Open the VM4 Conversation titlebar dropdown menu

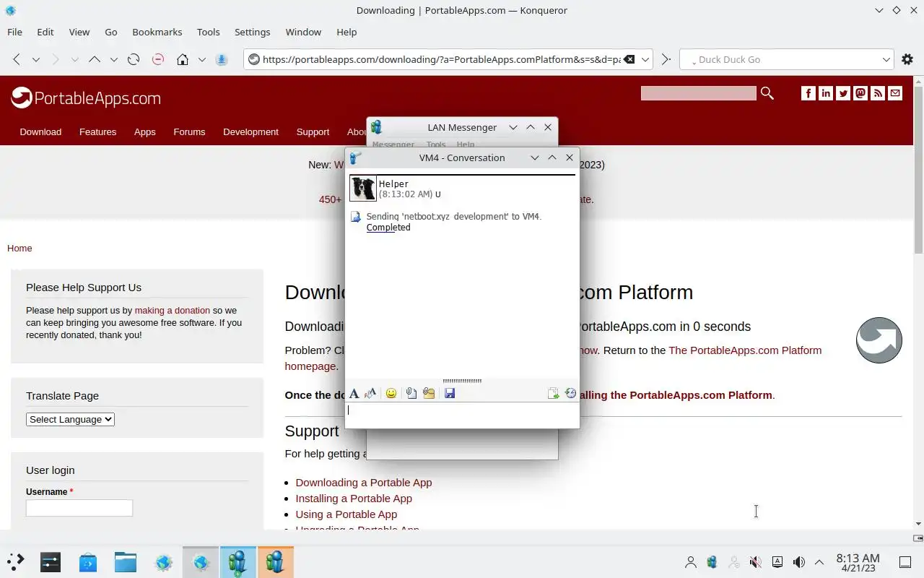click(535, 158)
